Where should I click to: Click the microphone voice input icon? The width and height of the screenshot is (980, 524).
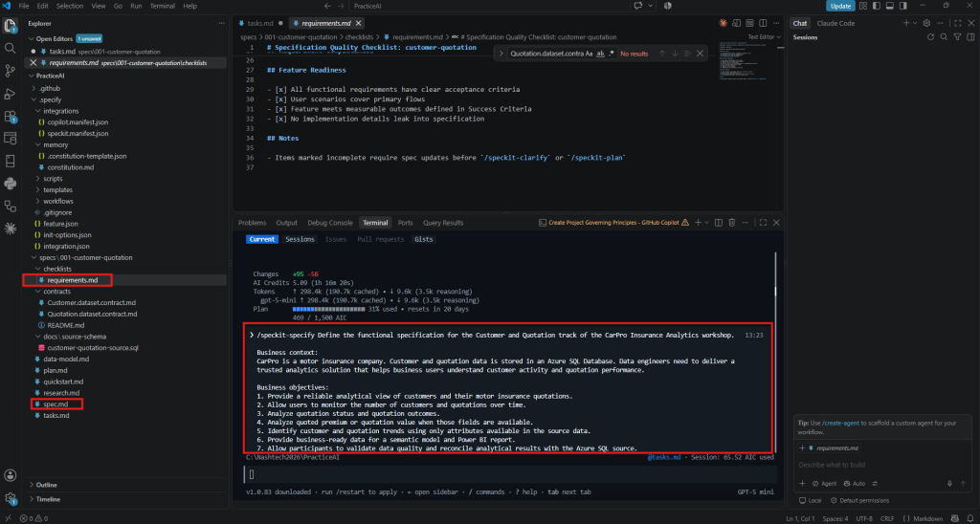point(949,484)
